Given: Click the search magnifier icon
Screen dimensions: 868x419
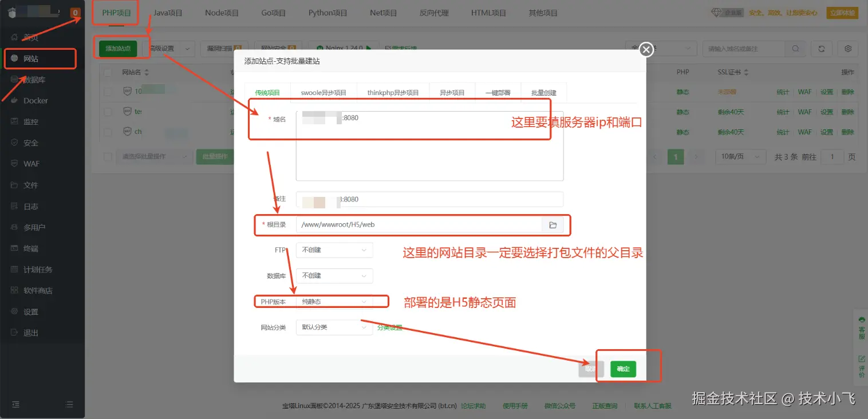Looking at the screenshot, I should (795, 49).
